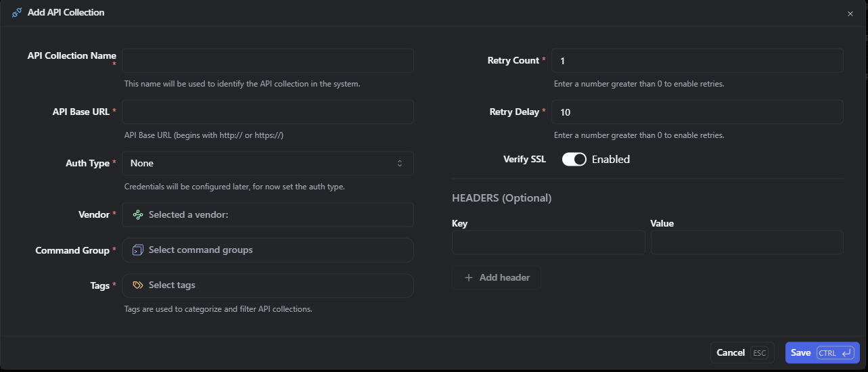868x372 pixels.
Task: Open the Select tags picker
Action: pos(267,285)
